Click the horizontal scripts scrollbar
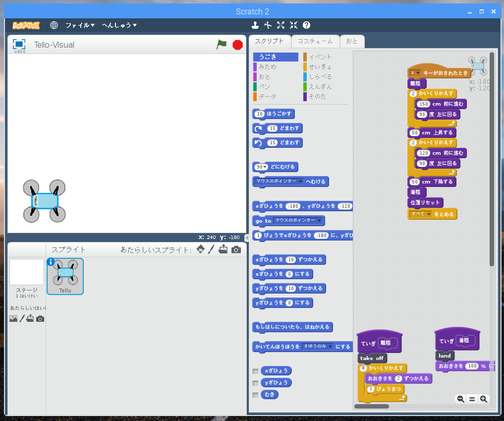Image resolution: width=504 pixels, height=421 pixels. 372,406
